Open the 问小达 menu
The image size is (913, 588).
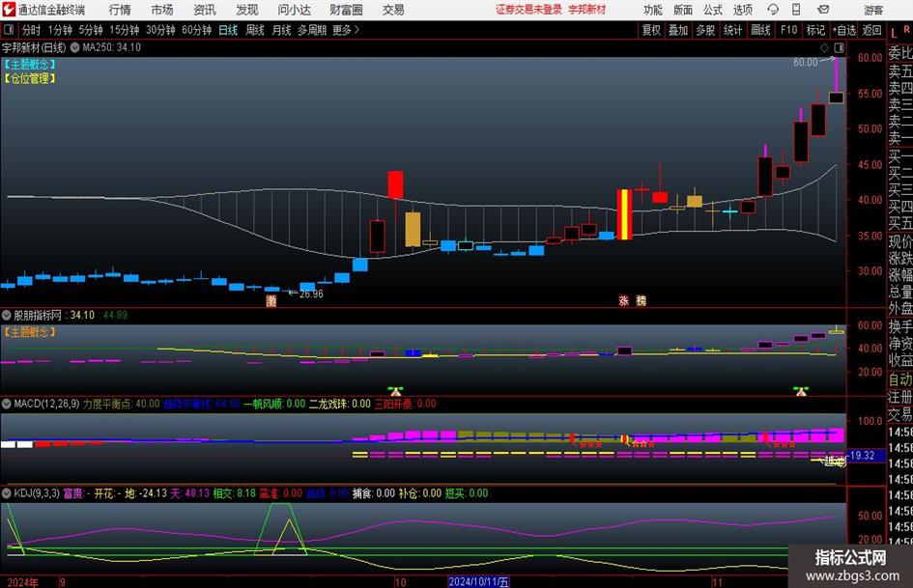click(x=294, y=10)
